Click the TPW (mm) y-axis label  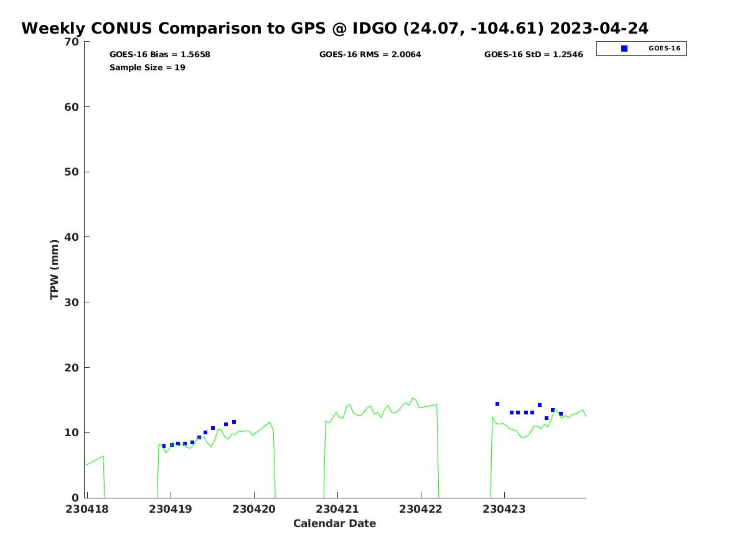coord(55,269)
